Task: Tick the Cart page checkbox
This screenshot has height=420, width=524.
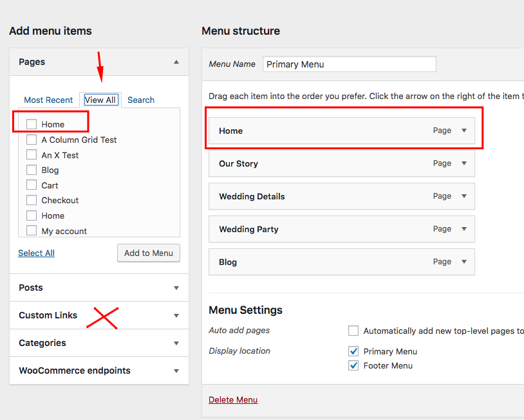Action: [x=32, y=185]
